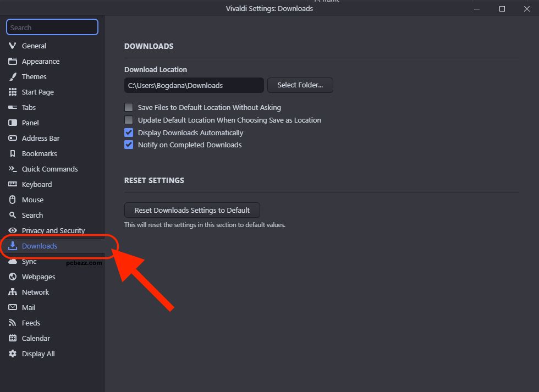
Task: Click the tab icon beside Tabs
Action: 12,107
